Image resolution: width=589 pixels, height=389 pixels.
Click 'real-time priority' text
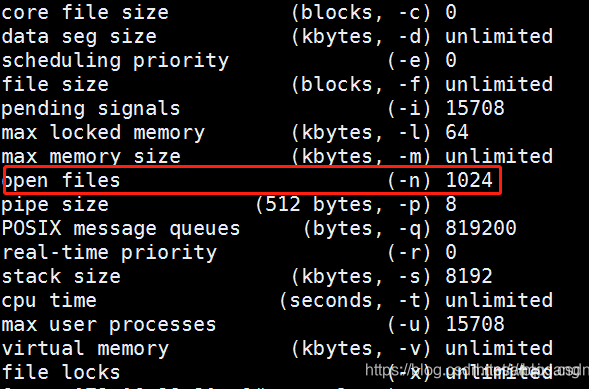tap(109, 253)
